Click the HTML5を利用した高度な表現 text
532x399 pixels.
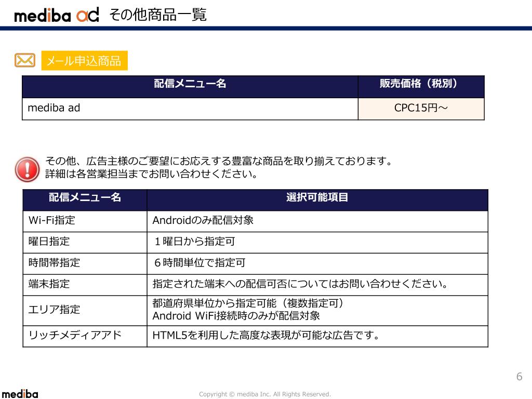coord(265,336)
